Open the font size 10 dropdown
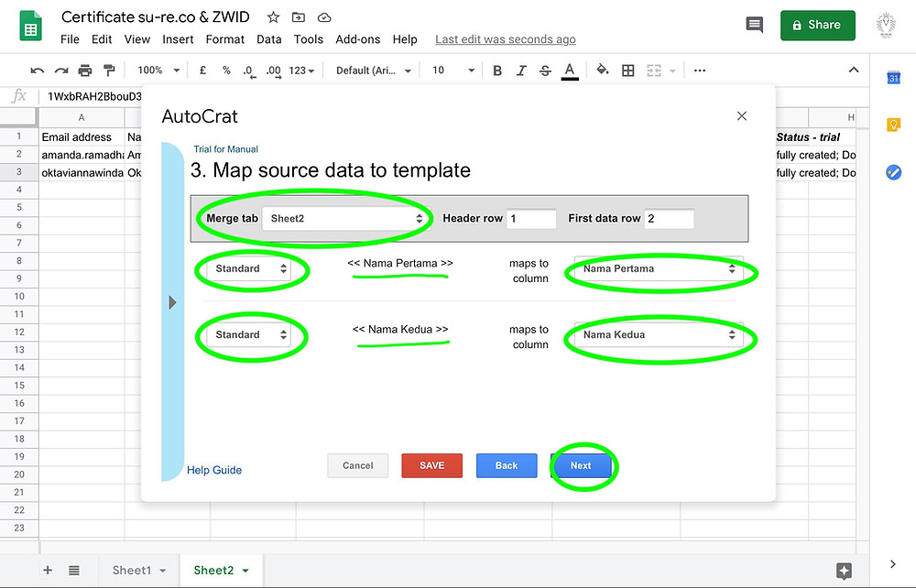This screenshot has height=588, width=916. coord(453,71)
